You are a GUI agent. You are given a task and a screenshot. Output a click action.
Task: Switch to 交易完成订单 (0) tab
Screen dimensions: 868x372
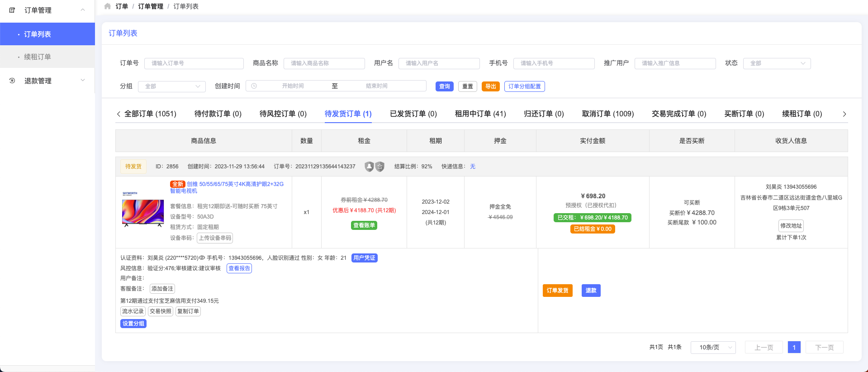point(679,114)
